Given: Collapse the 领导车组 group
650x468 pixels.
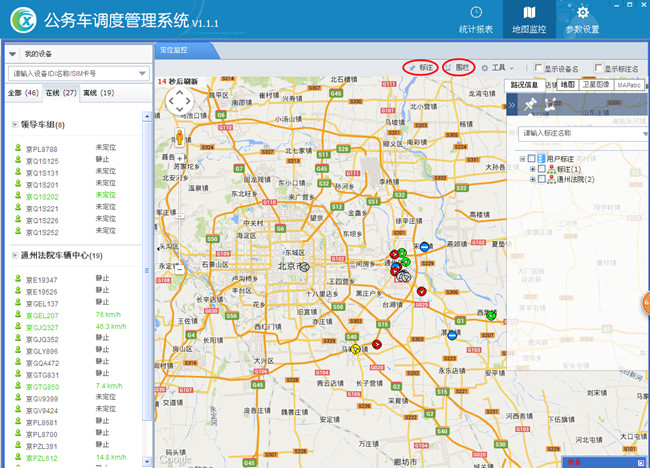Looking at the screenshot, I should point(15,125).
